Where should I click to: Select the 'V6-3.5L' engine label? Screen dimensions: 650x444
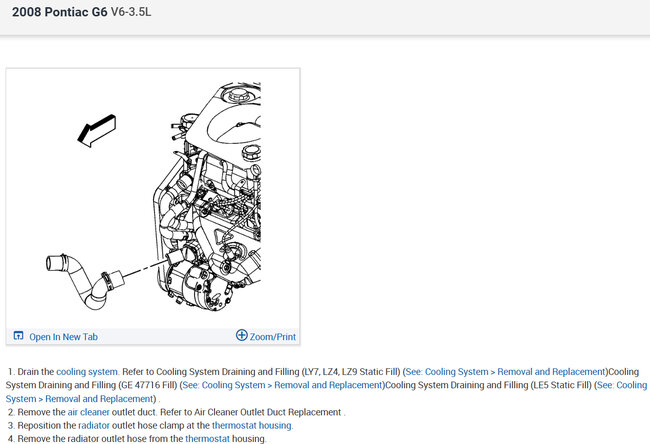coord(131,12)
